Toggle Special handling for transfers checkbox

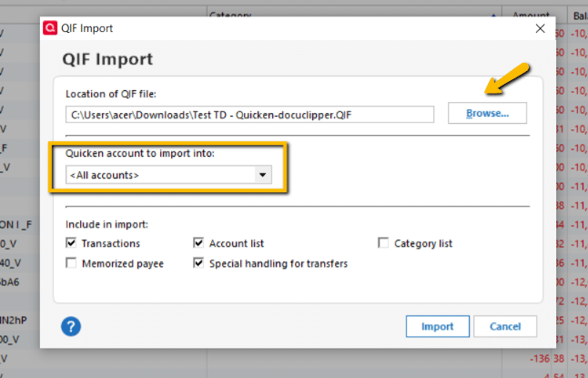(198, 262)
